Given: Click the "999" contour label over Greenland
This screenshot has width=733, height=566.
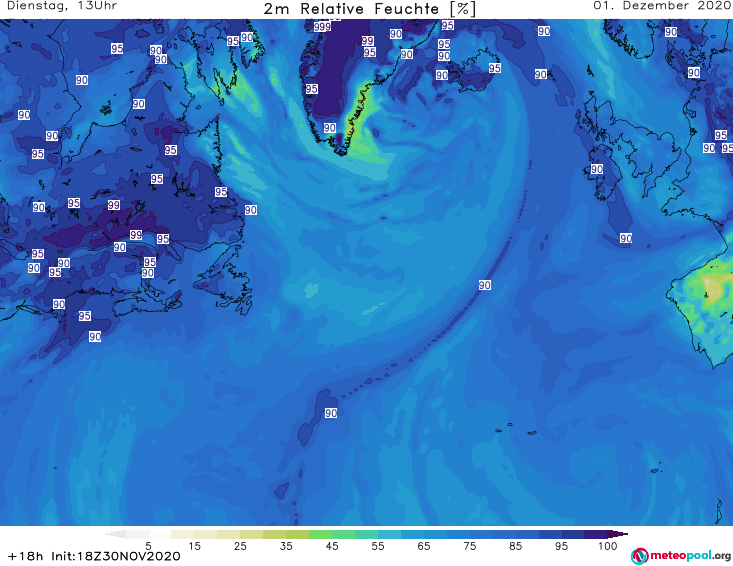Looking at the screenshot, I should 322,27.
